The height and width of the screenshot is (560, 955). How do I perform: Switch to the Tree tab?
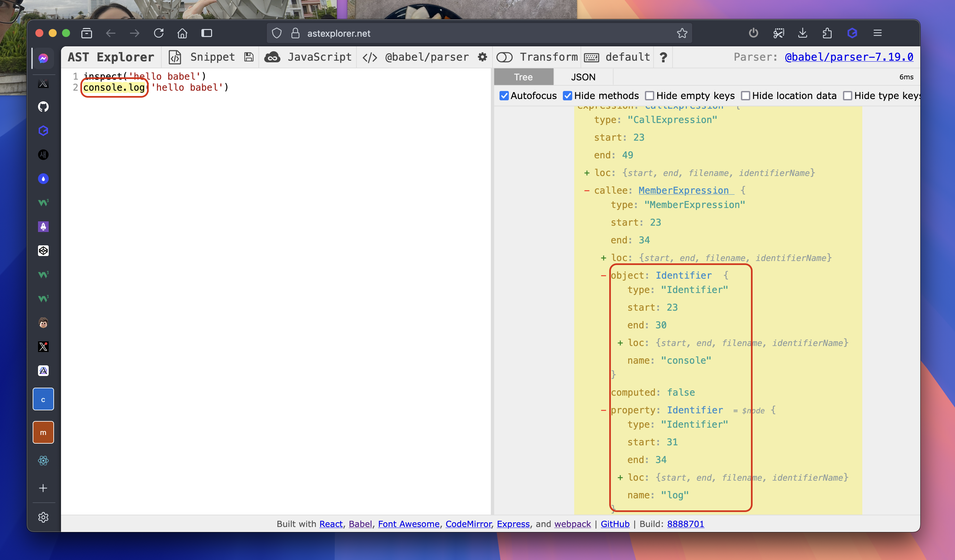point(524,77)
